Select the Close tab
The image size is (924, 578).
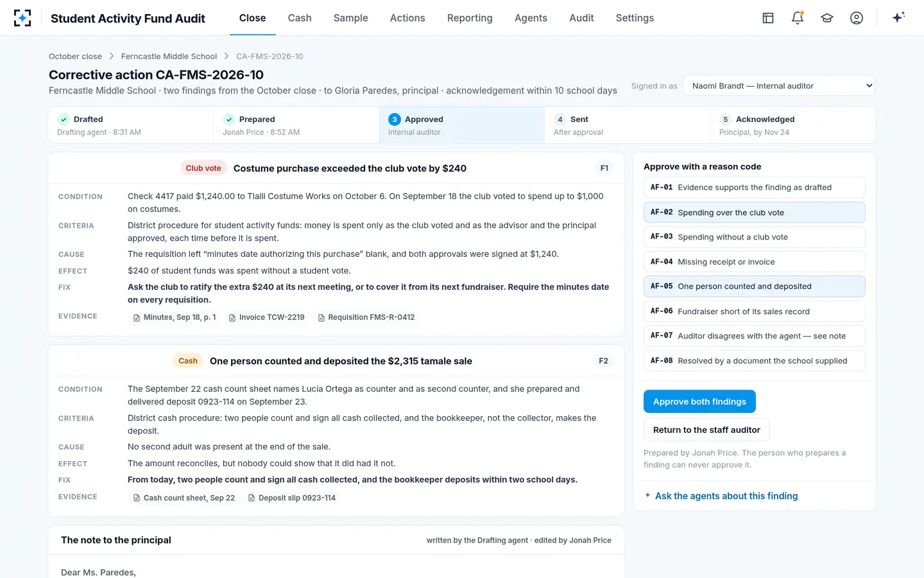(x=253, y=18)
